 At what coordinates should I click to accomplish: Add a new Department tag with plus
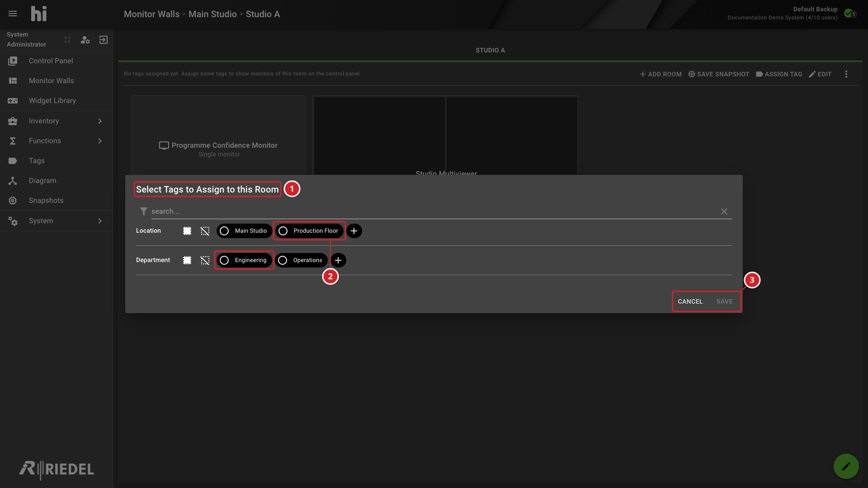click(338, 260)
